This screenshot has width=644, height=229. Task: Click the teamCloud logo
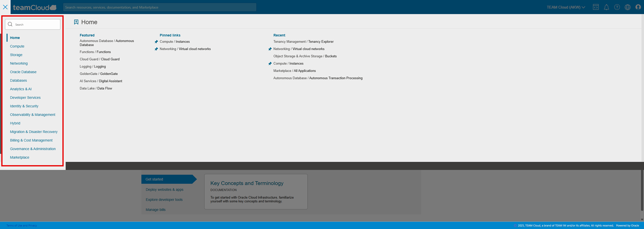pyautogui.click(x=34, y=7)
